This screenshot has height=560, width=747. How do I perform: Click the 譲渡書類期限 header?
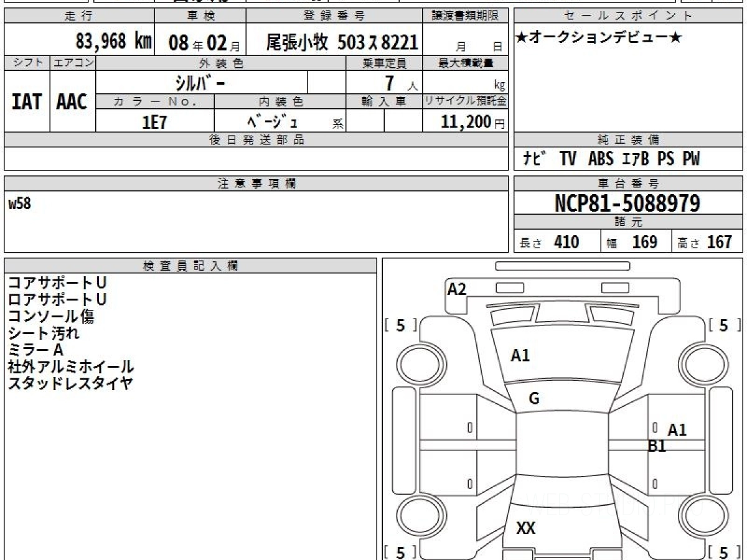click(466, 16)
